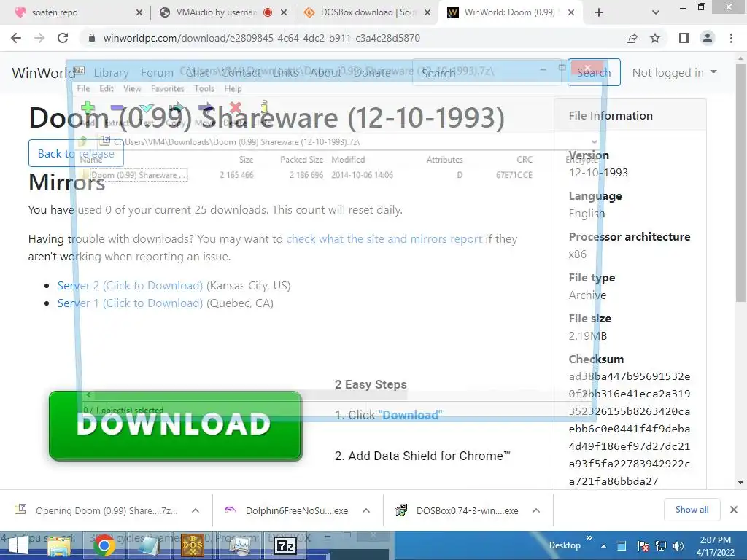Click the 7-Zip icon in the taskbar
This screenshot has height=560, width=747.
285,545
